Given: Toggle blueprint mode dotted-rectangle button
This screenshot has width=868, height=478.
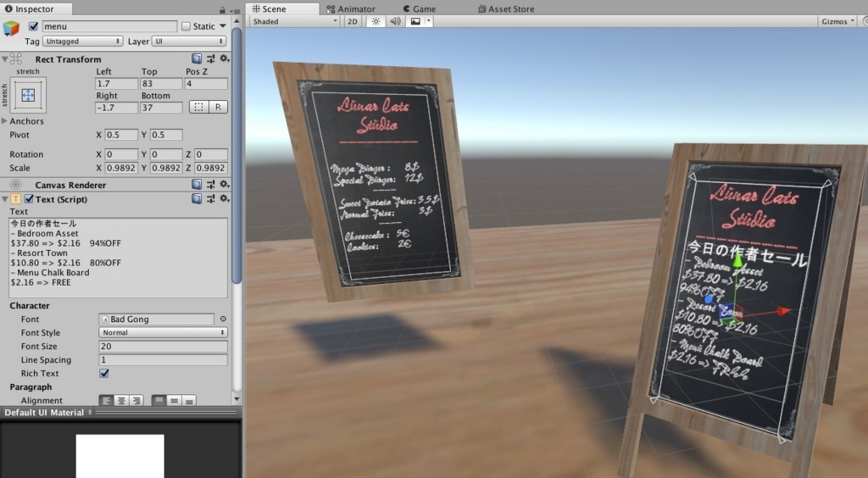Looking at the screenshot, I should click(198, 107).
